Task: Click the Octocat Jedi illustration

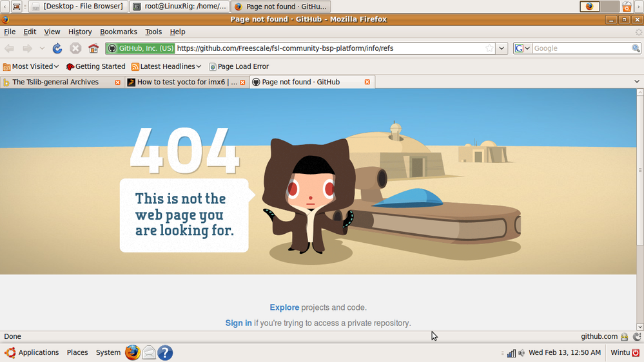Action: pyautogui.click(x=309, y=197)
